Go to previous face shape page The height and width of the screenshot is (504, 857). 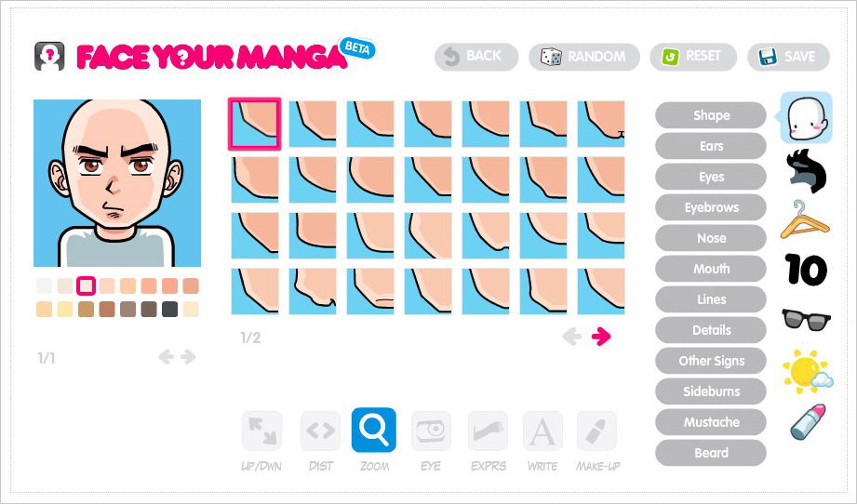tap(572, 337)
